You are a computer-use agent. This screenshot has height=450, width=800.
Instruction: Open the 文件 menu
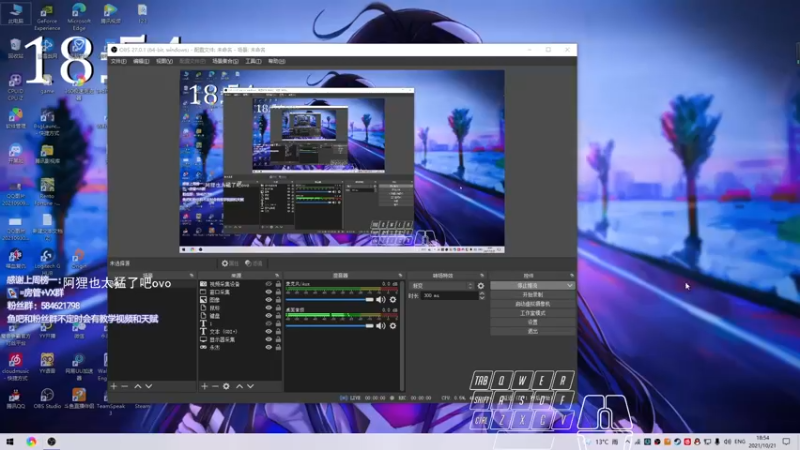click(118, 61)
